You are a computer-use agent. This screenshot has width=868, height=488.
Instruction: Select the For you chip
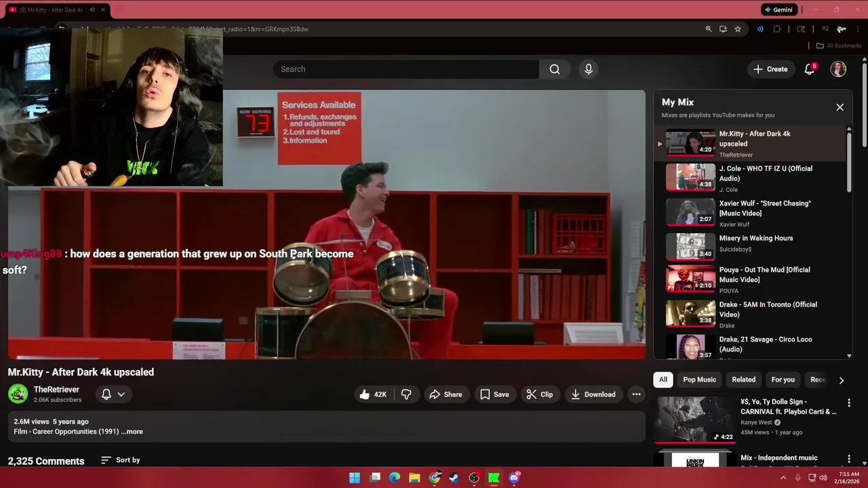click(x=783, y=380)
